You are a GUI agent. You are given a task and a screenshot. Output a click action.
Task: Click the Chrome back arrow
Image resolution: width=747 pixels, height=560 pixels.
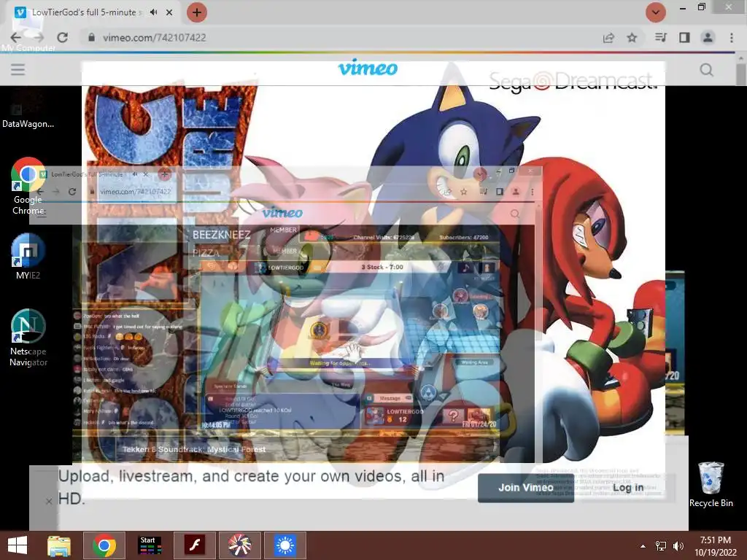tap(16, 38)
